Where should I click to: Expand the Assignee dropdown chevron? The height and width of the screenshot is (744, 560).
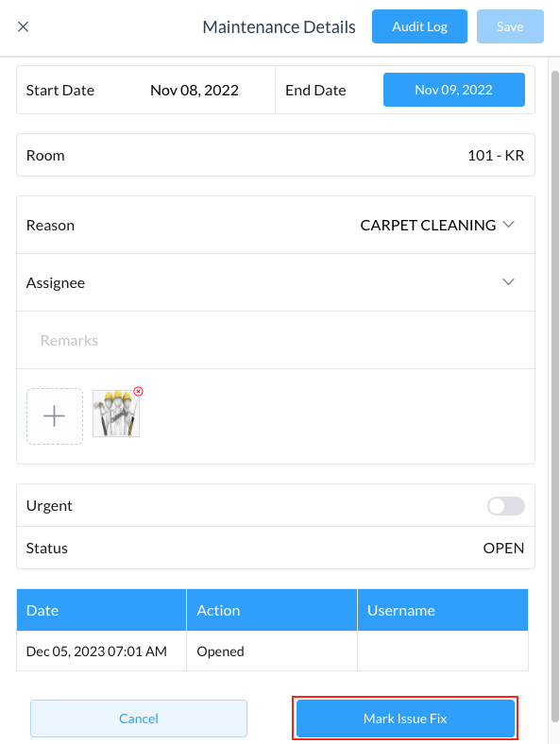508,282
